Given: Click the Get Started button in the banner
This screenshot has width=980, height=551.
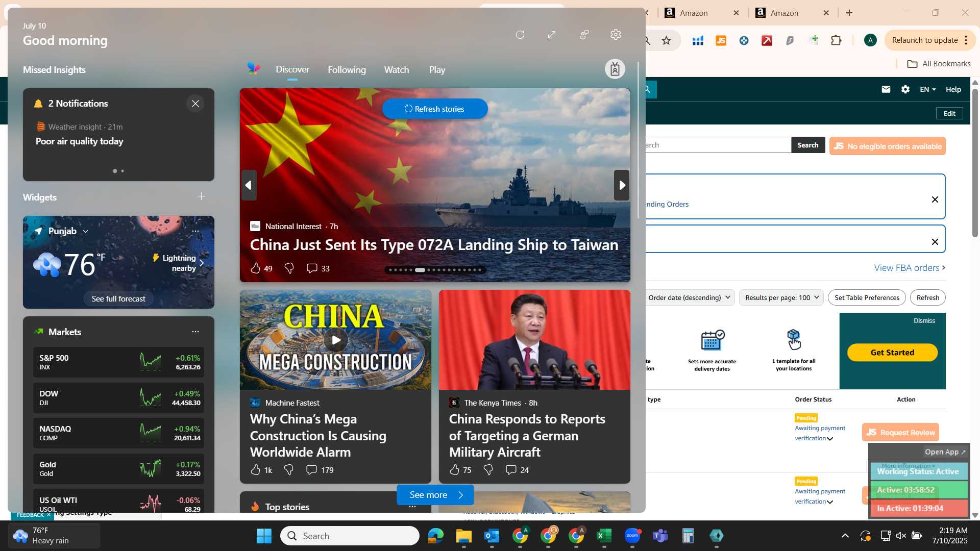Looking at the screenshot, I should [x=892, y=353].
